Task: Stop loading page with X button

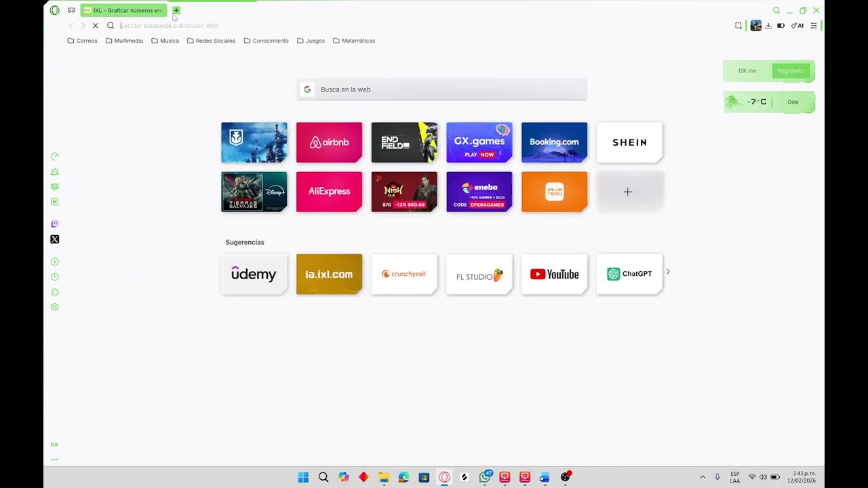Action: pos(96,26)
